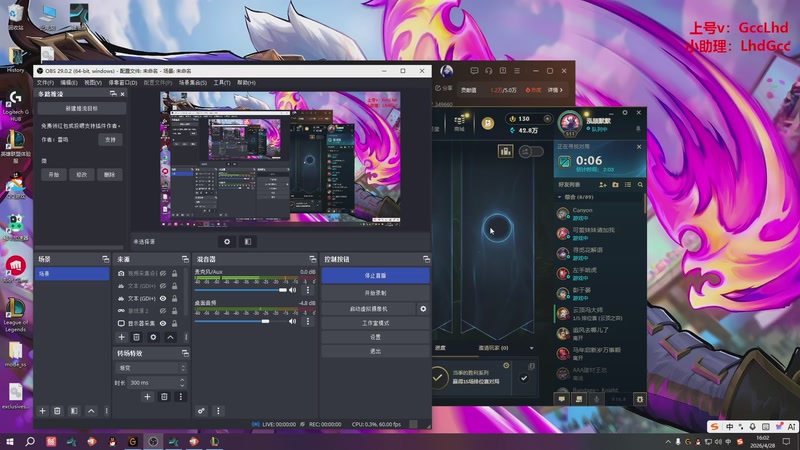Open scene filters icon in the 场景 panel toolbar
Viewport: 800px width, 450px height.
point(74,411)
